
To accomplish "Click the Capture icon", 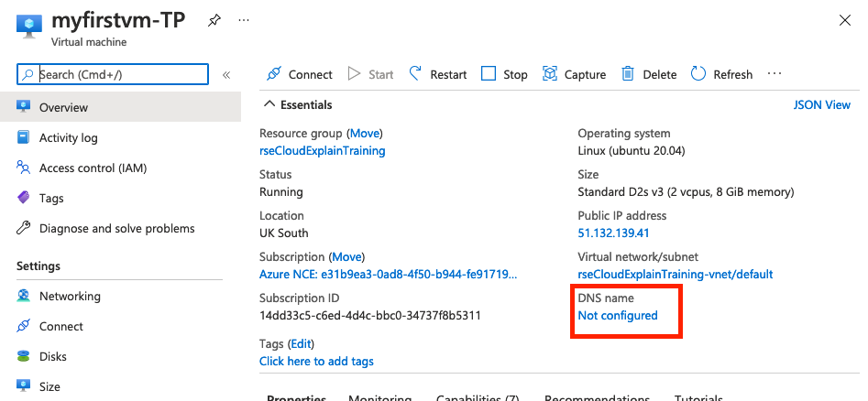I will coord(550,73).
